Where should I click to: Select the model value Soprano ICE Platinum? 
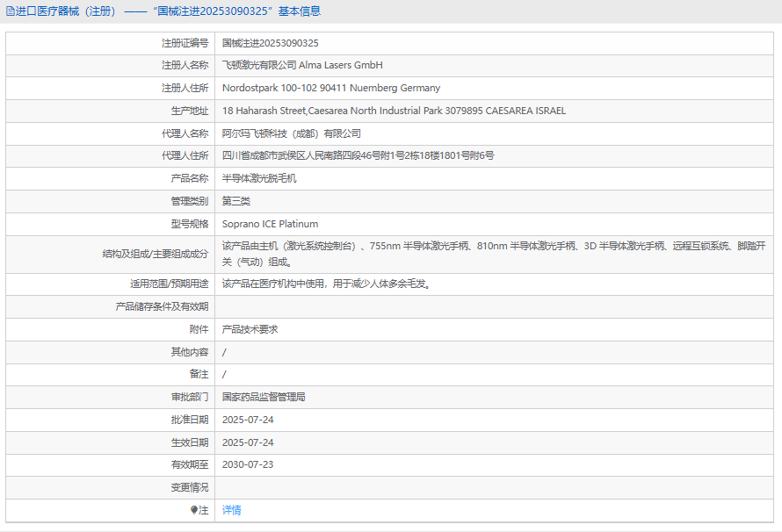270,224
